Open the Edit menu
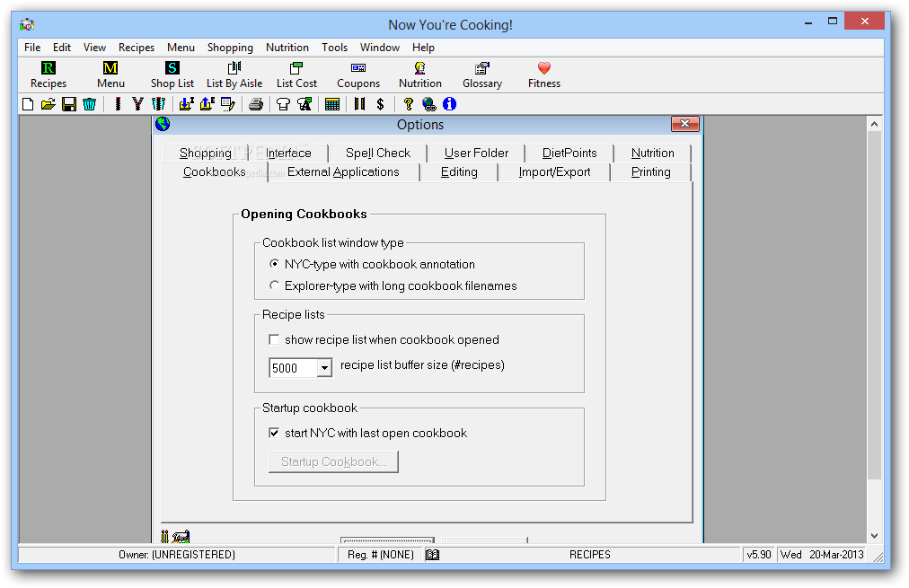The image size is (909, 588). coord(61,48)
